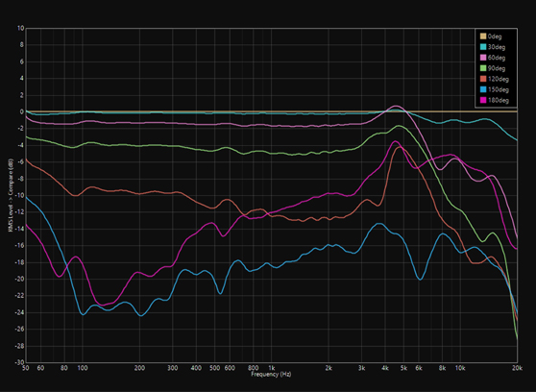This screenshot has height=392, width=536.
Task: Select the 60deg legend label
Action: (x=497, y=58)
